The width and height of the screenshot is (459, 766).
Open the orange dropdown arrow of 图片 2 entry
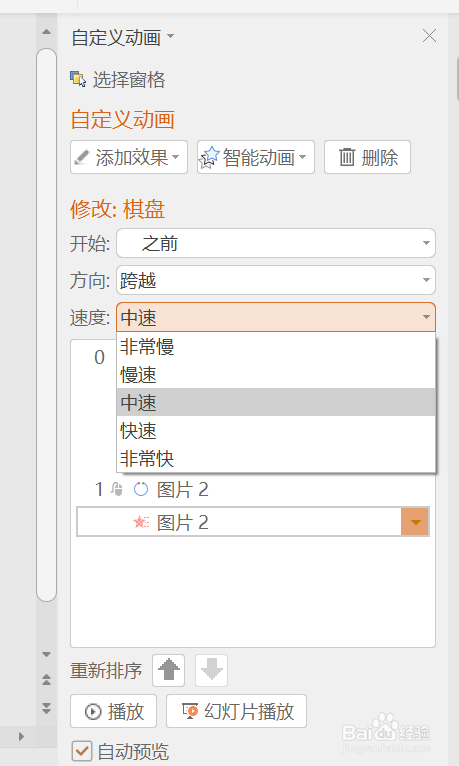pos(415,522)
